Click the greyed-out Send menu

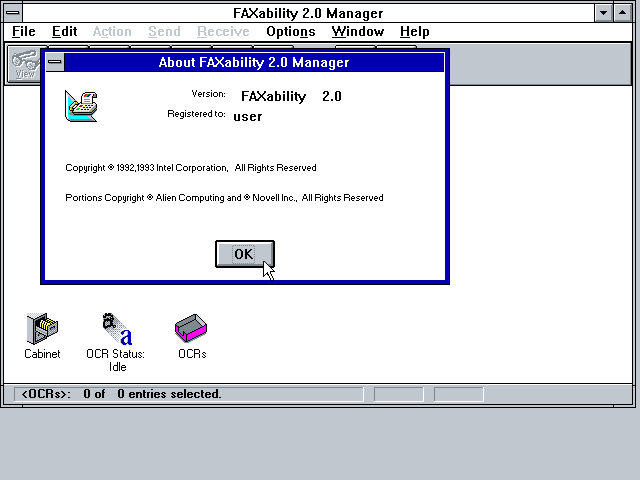pos(164,31)
